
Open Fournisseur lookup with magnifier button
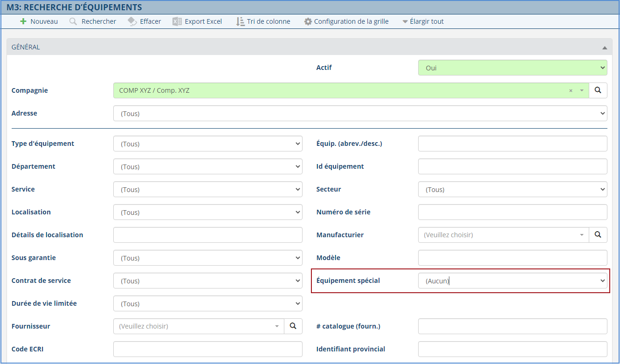click(293, 326)
